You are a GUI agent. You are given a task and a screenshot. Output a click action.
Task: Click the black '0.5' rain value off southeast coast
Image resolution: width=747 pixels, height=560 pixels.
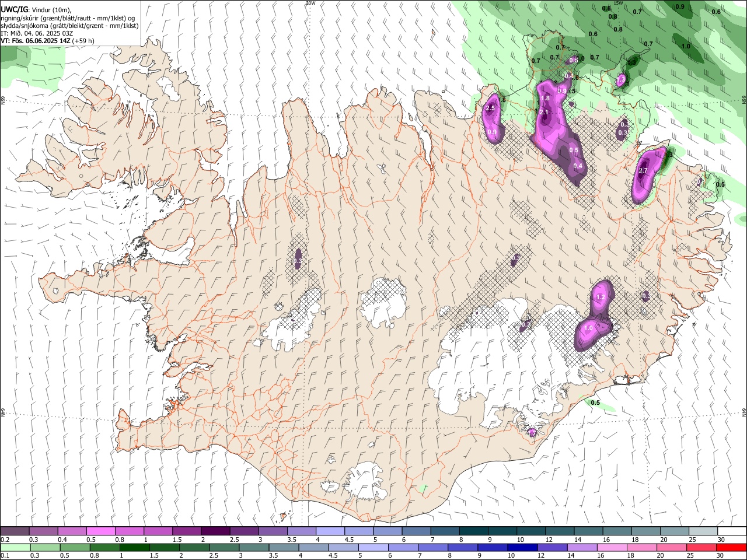point(595,402)
